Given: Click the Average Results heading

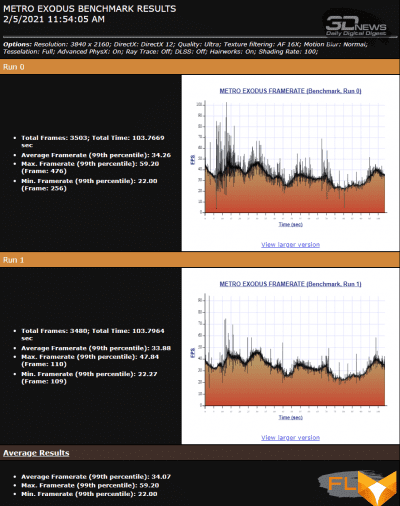Looking at the screenshot, I should coord(36,453).
